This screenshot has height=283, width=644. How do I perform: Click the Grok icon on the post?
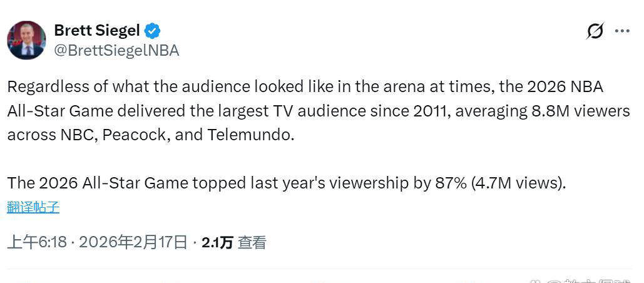pos(595,31)
